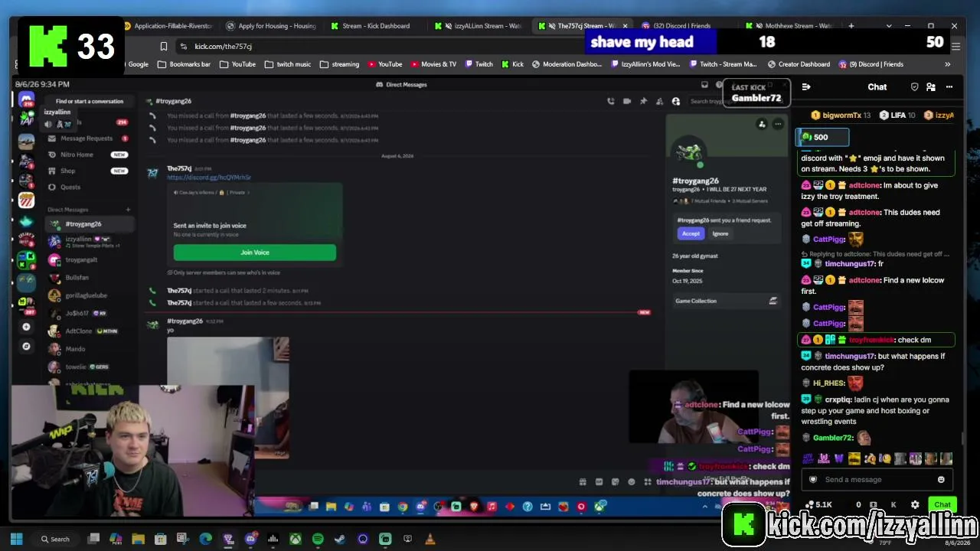This screenshot has height=551, width=980.
Task: Open the discord.gg invite link
Action: 209,178
